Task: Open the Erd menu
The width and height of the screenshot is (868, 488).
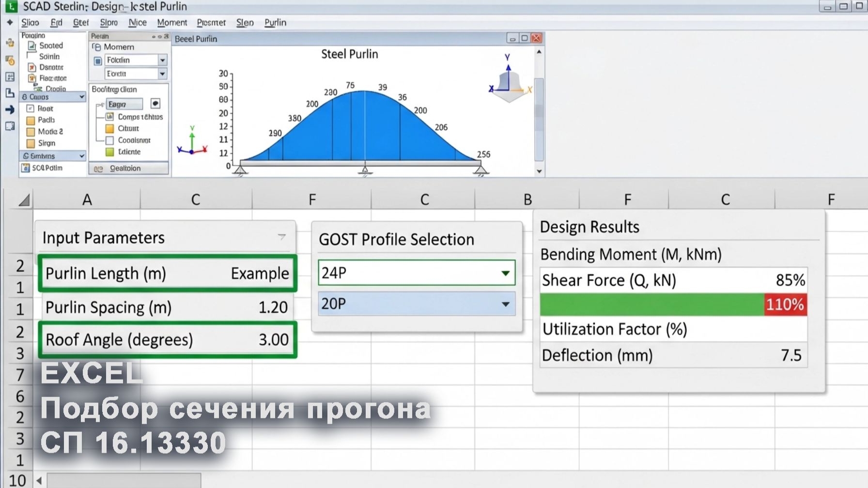Action: click(57, 23)
